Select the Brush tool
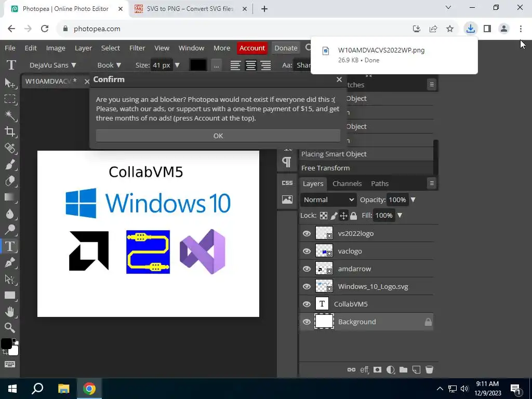Screen dimensions: 532x399 coord(10,165)
